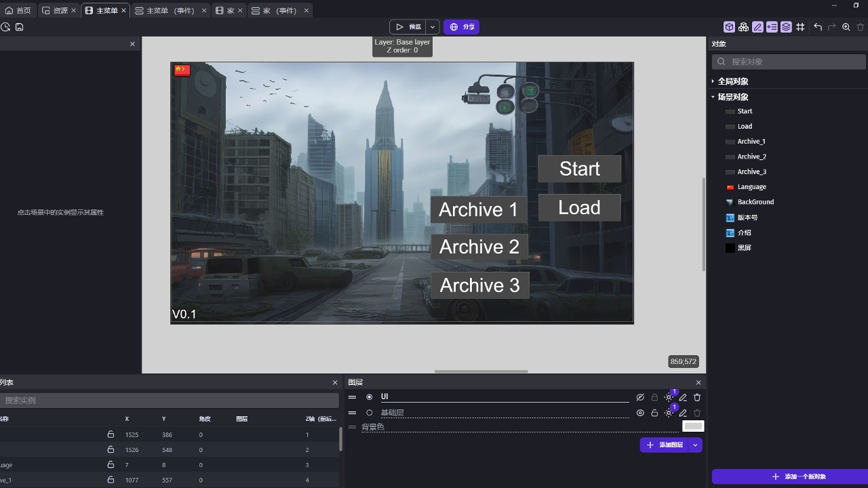Open the 背景色 color swatch
The image size is (868, 488).
point(692,426)
